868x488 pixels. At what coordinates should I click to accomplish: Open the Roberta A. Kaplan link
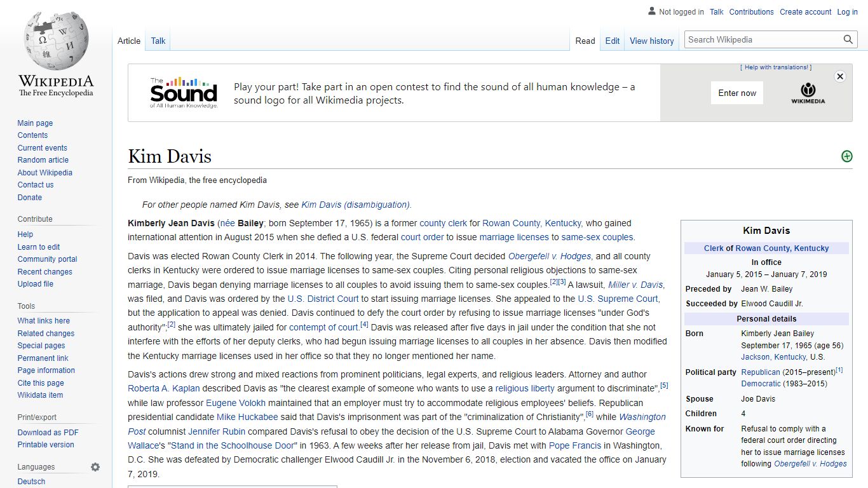(164, 388)
